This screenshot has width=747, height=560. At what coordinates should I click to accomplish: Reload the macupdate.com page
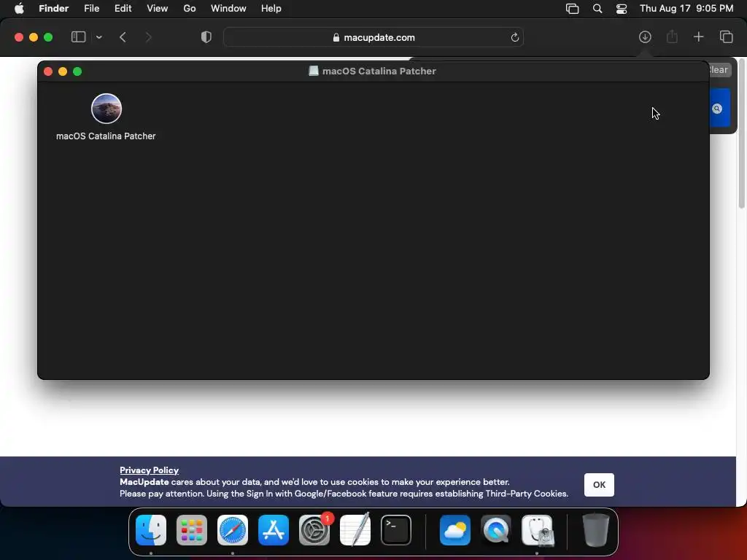click(514, 38)
